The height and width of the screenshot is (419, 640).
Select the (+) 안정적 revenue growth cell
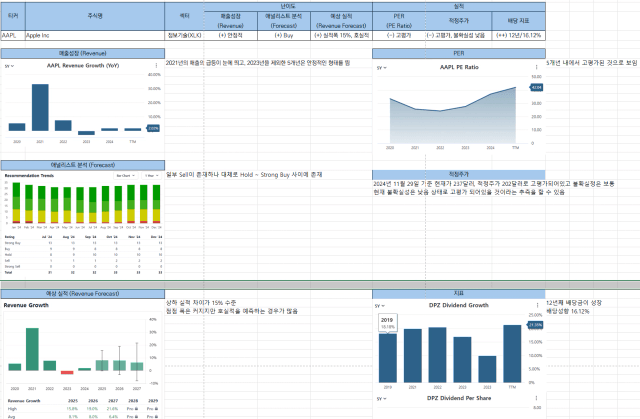(x=231, y=35)
